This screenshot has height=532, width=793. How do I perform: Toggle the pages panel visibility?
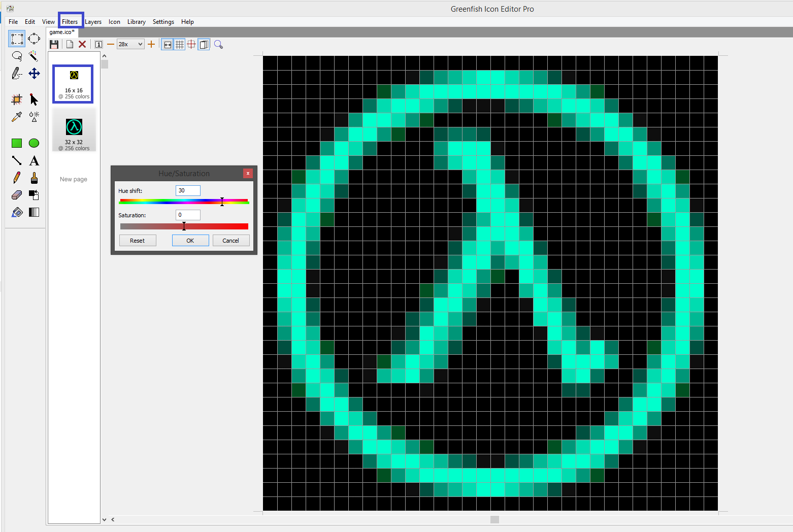[x=204, y=45]
